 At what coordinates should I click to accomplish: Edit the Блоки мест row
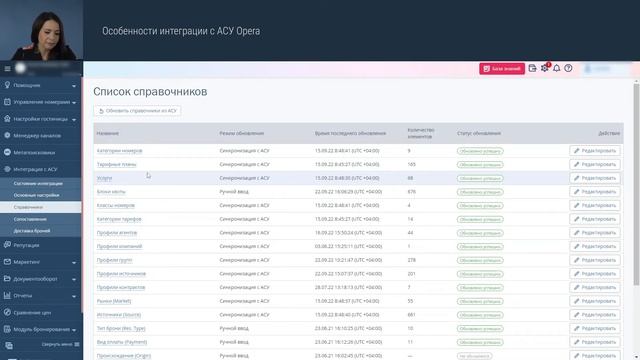pos(595,192)
